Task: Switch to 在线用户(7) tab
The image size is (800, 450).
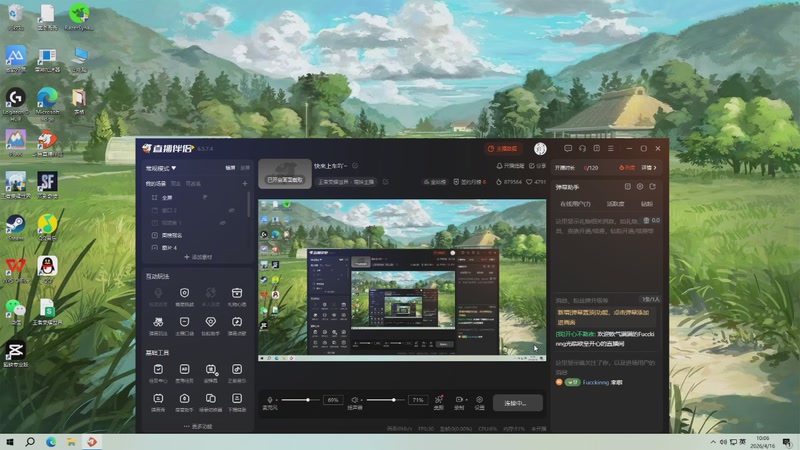Action: [575, 204]
